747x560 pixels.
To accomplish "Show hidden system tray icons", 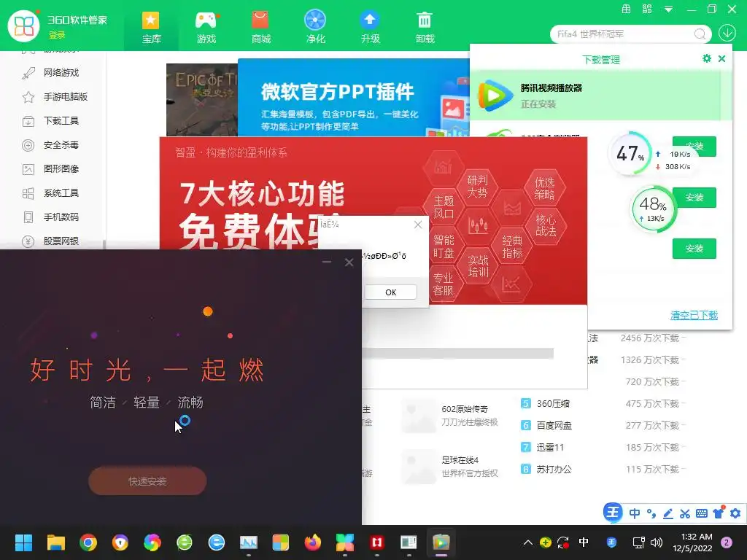I will [528, 542].
